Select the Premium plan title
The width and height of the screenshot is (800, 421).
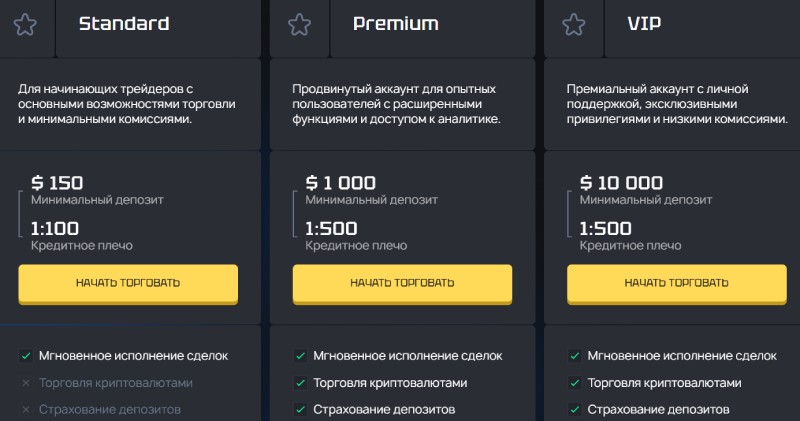coord(396,24)
